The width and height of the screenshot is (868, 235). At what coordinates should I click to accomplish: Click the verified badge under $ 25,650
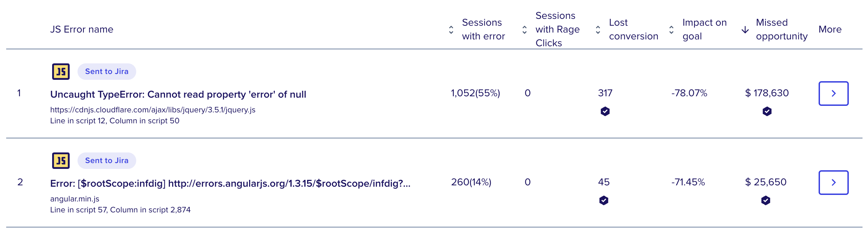coord(766,200)
